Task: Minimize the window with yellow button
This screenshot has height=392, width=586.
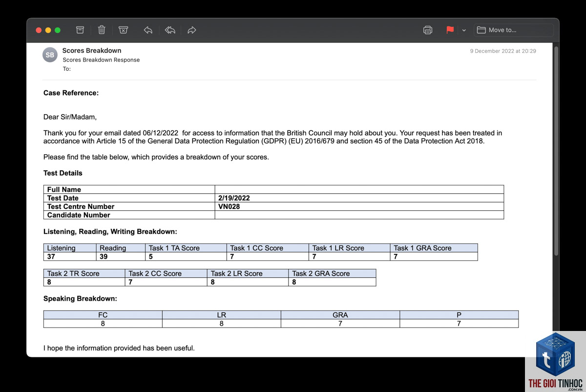Action: point(48,30)
